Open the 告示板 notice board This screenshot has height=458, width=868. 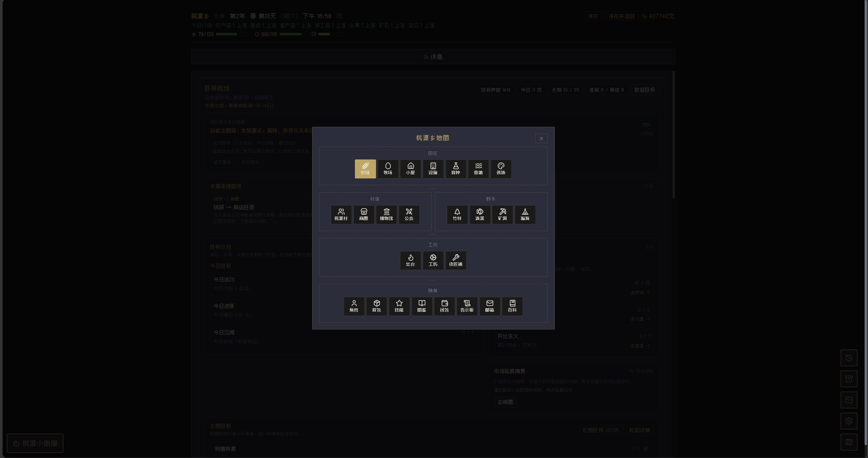coord(467,306)
